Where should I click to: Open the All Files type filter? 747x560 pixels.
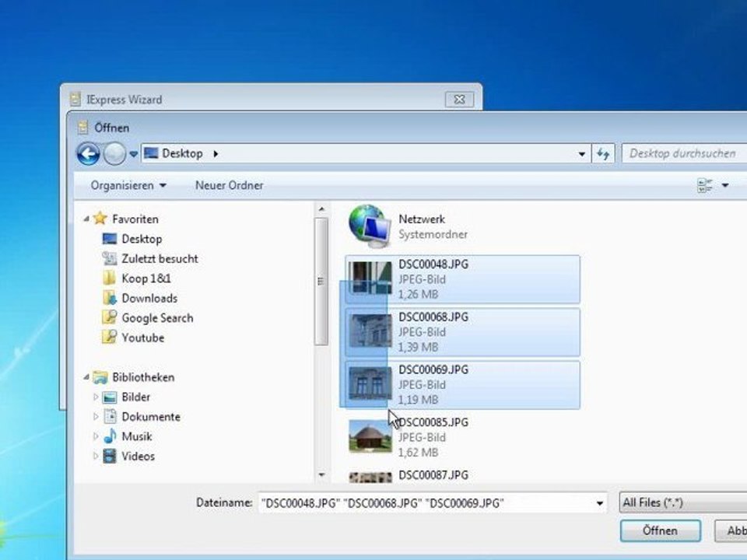tap(683, 503)
